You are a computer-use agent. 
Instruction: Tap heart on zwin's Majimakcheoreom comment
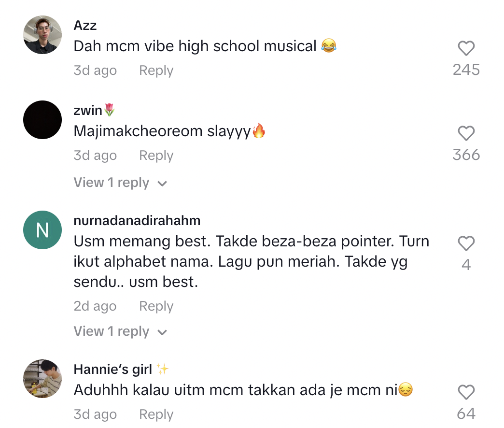coord(466,133)
